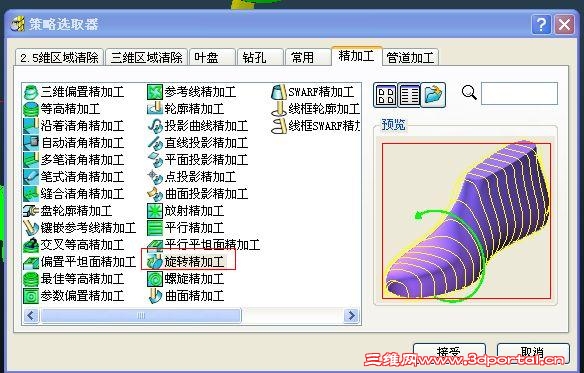The image size is (584, 373).
Task: Choose the 交叉等高精加工 icon
Action: pyautogui.click(x=31, y=245)
